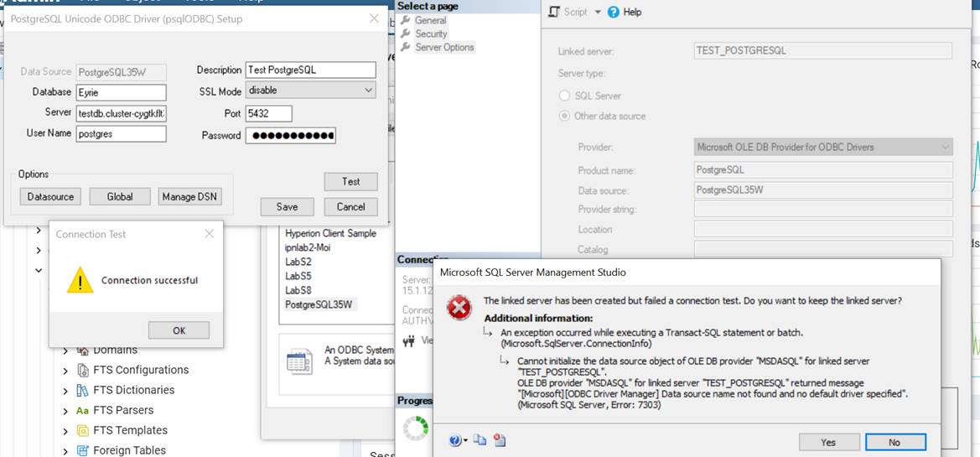
Task: Click Yes to keep the linked server
Action: (x=828, y=442)
